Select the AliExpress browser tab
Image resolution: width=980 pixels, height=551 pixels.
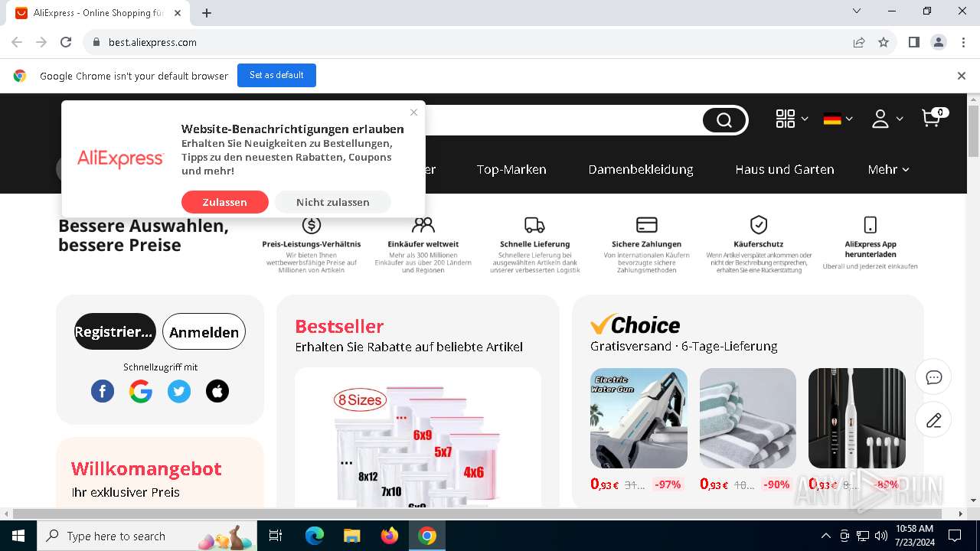click(x=98, y=13)
